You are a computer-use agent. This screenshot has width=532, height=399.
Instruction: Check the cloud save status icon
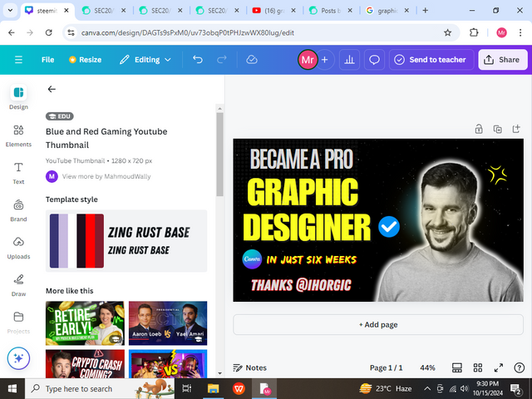pyautogui.click(x=252, y=60)
